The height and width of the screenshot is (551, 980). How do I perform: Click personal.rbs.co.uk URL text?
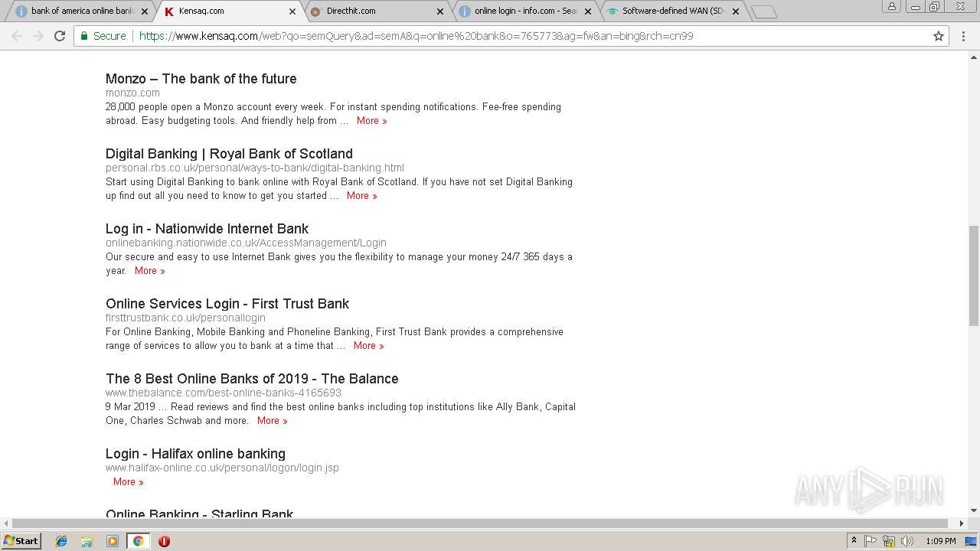(255, 168)
